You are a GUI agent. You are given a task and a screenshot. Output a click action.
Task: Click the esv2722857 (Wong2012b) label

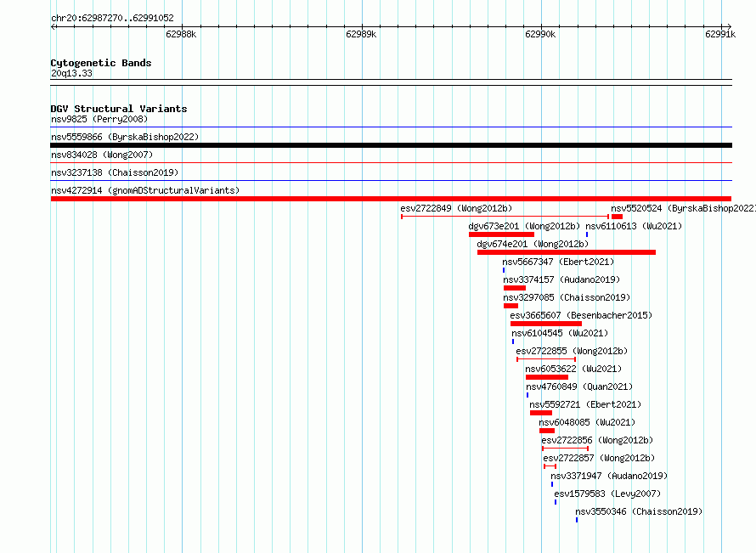tap(599, 458)
